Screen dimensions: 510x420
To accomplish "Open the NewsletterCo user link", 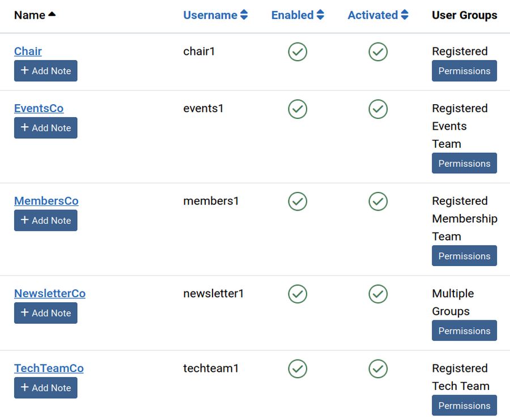I will click(50, 294).
